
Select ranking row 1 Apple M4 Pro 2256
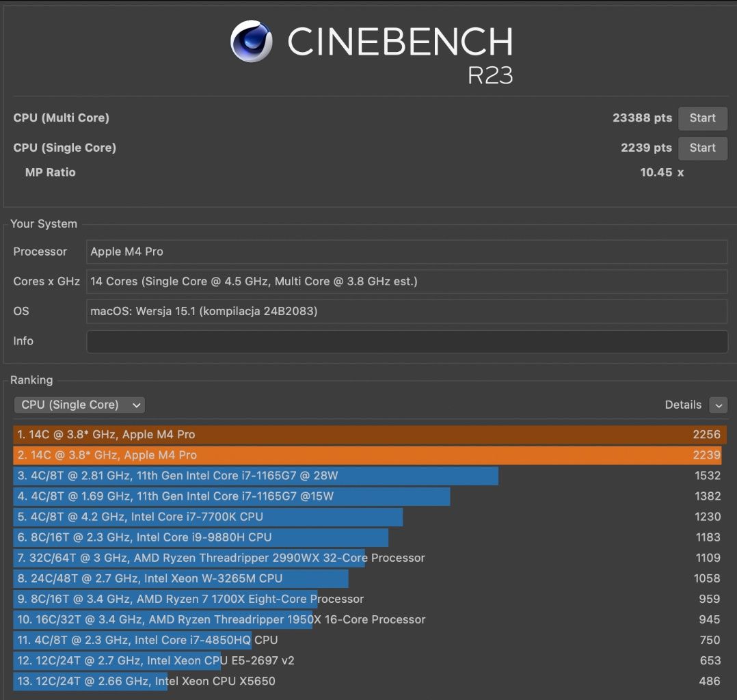point(369,434)
